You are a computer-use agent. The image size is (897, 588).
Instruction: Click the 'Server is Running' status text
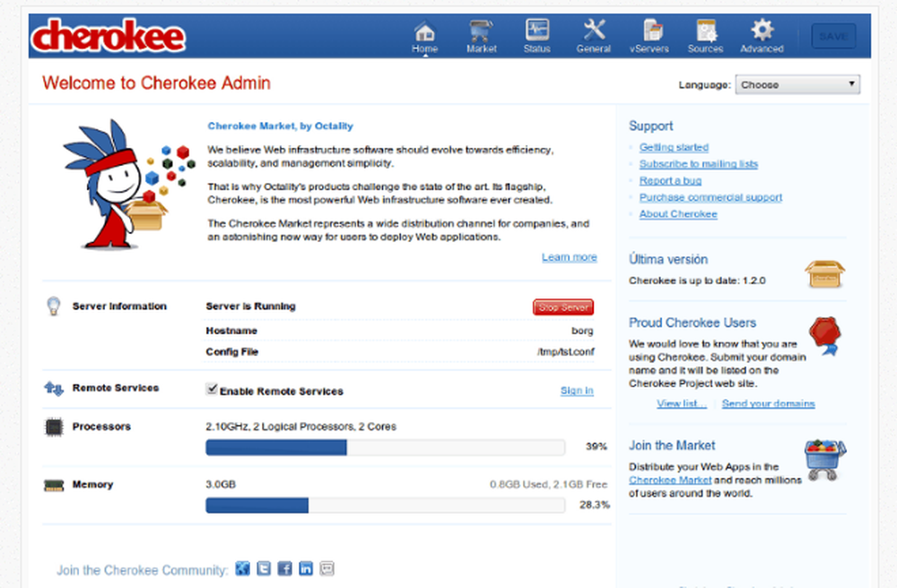250,307
